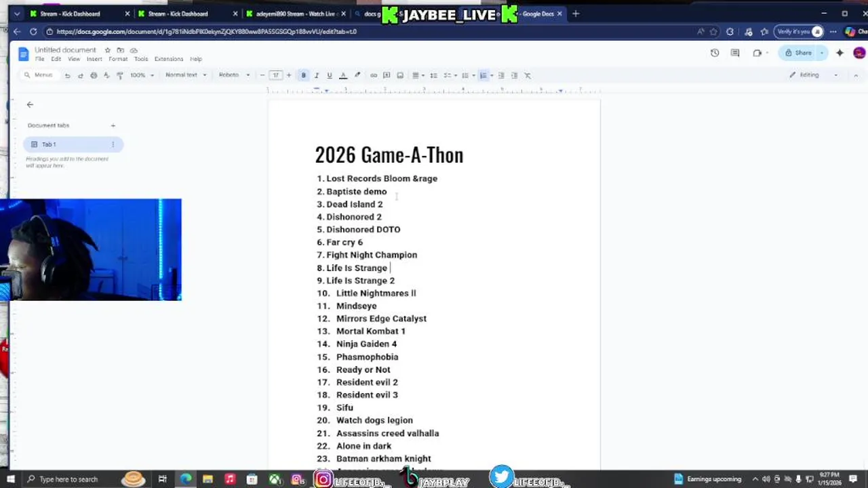Open the text alignment dropdown
The image size is (868, 488).
(x=418, y=75)
